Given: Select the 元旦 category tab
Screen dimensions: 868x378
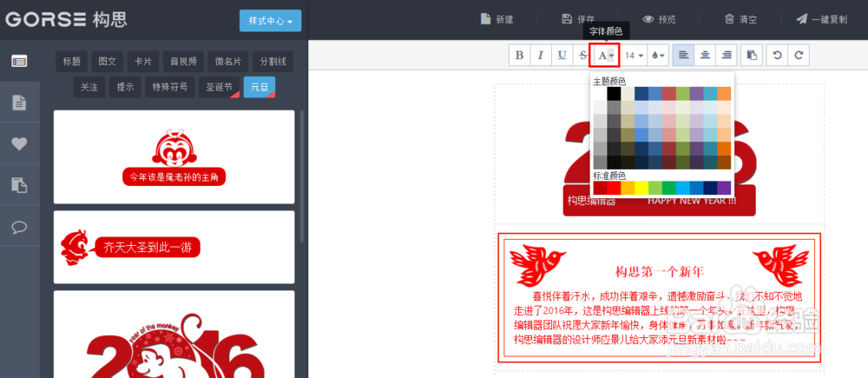Looking at the screenshot, I should coord(259,87).
